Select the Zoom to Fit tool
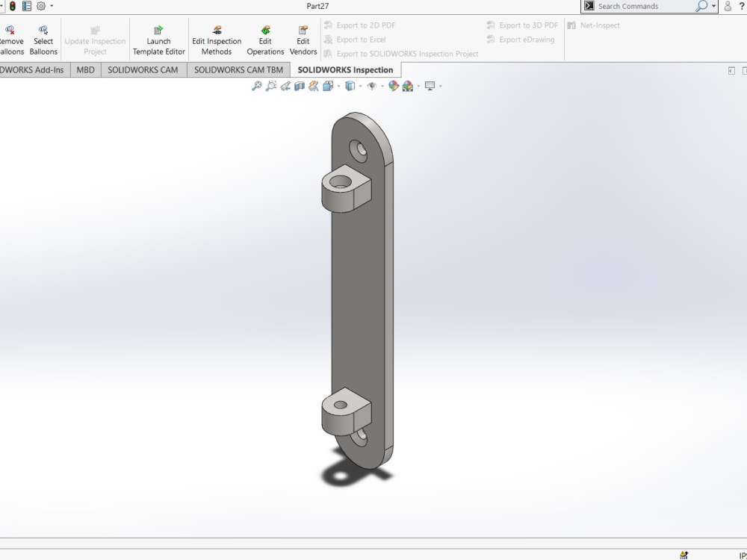Viewport: 747px width, 560px height. click(257, 85)
